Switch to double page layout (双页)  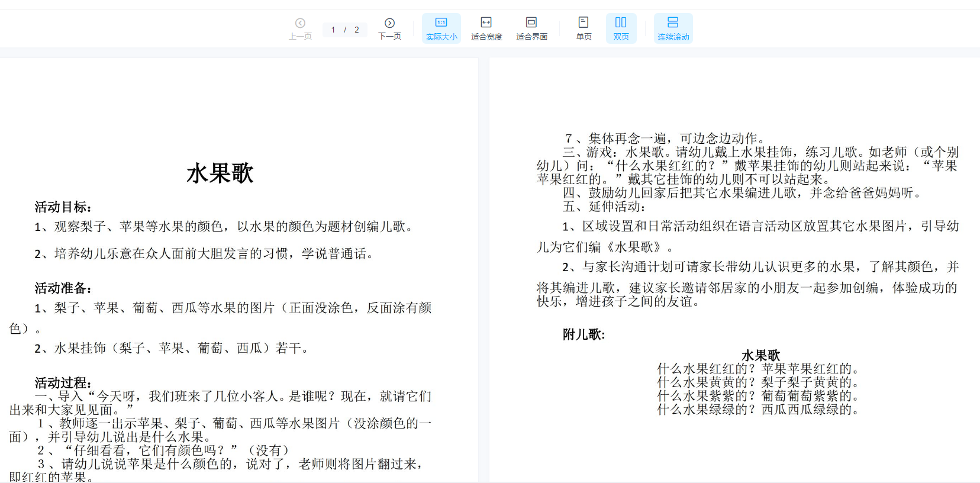point(621,28)
